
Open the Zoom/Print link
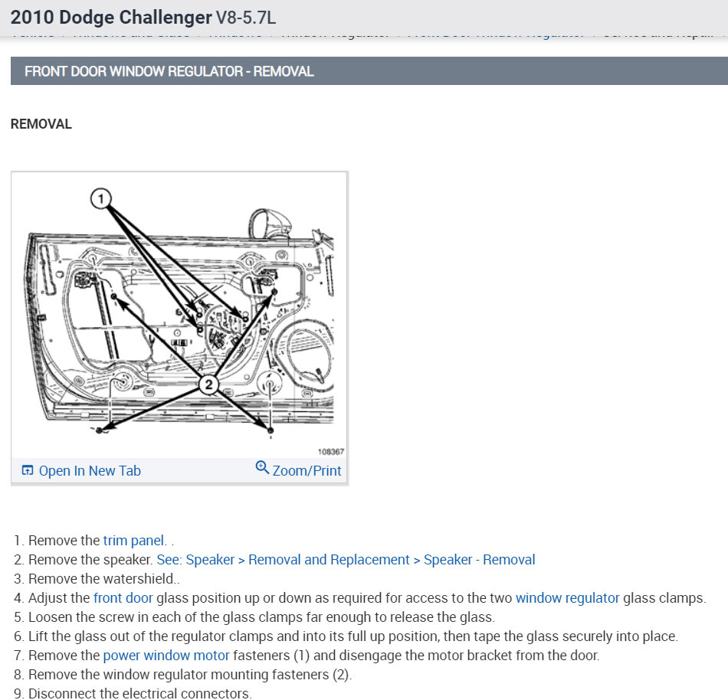click(x=307, y=470)
